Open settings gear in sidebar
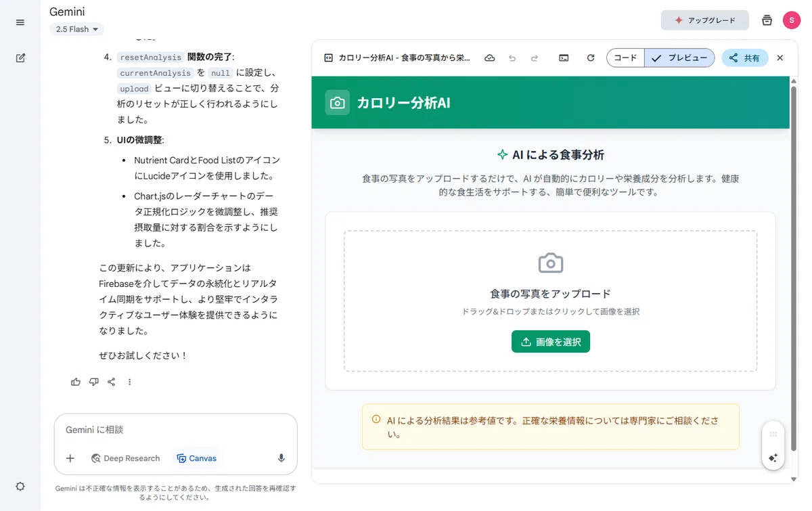Image resolution: width=812 pixels, height=511 pixels. coord(20,486)
